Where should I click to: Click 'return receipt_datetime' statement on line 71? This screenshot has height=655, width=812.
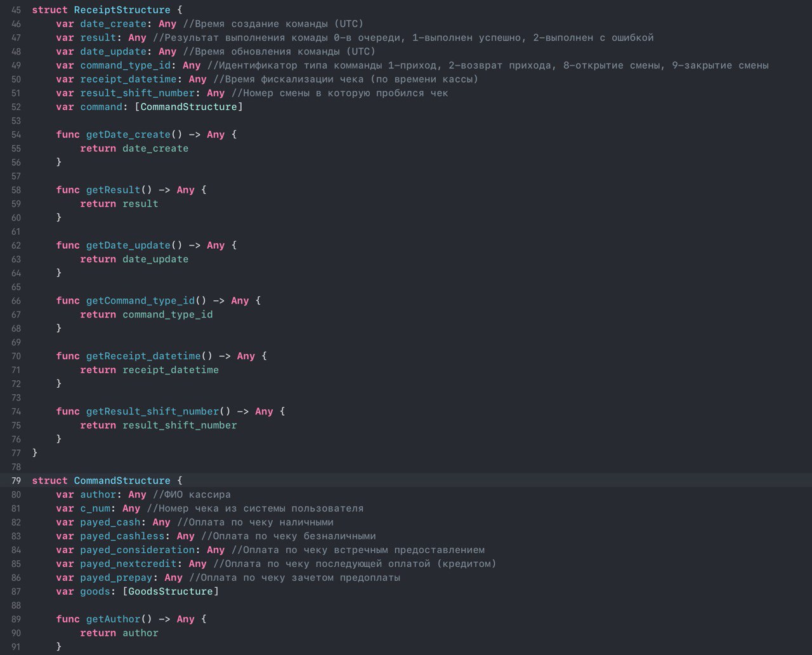coord(150,370)
